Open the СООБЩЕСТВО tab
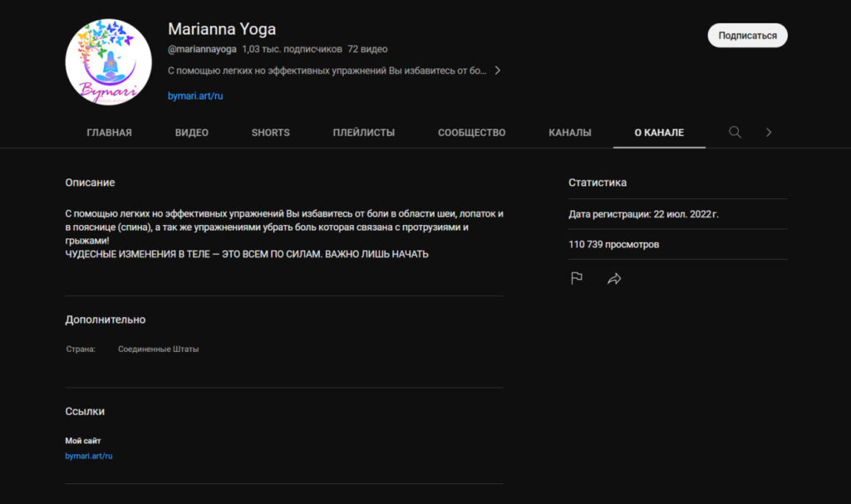The image size is (851, 504). tap(471, 133)
